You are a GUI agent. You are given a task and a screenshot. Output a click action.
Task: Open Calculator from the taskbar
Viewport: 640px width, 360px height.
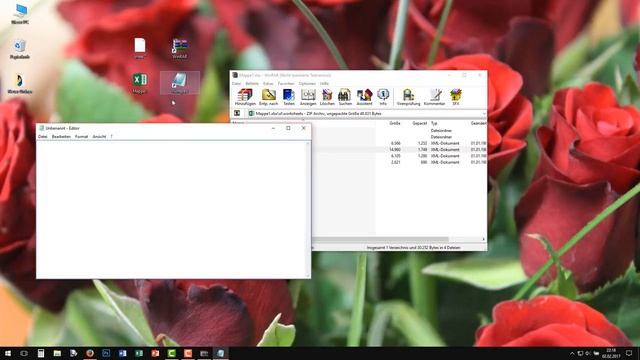click(41, 353)
